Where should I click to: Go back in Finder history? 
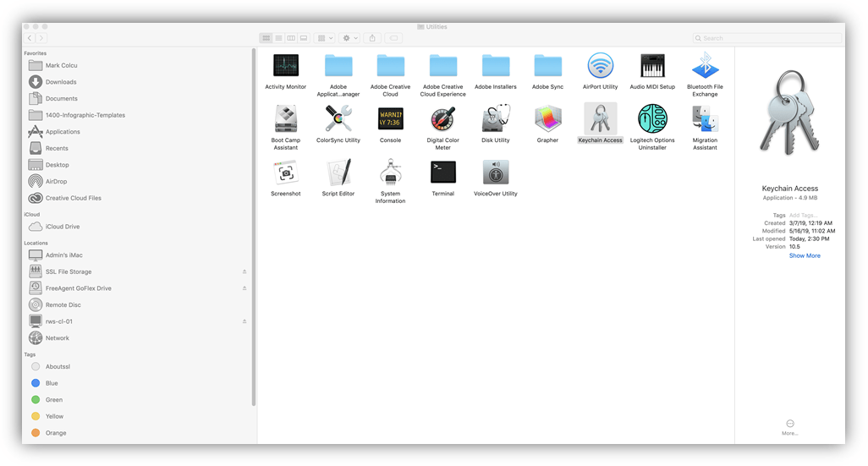point(30,38)
